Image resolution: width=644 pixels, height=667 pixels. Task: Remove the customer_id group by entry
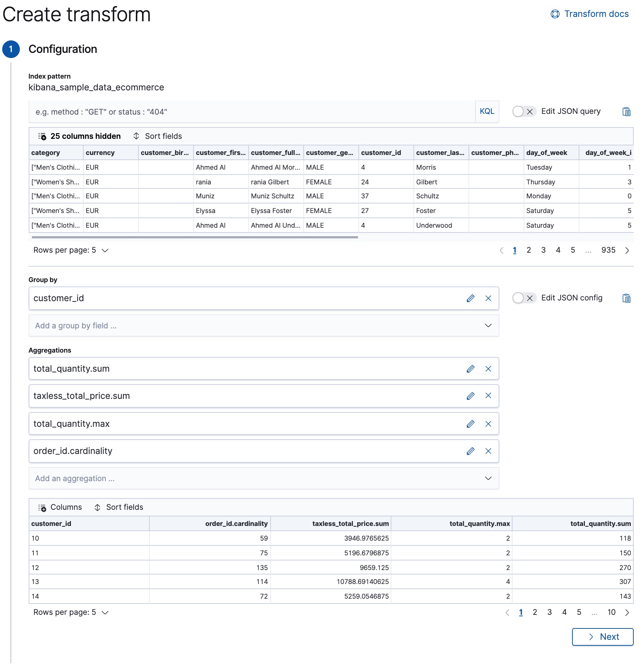(488, 298)
